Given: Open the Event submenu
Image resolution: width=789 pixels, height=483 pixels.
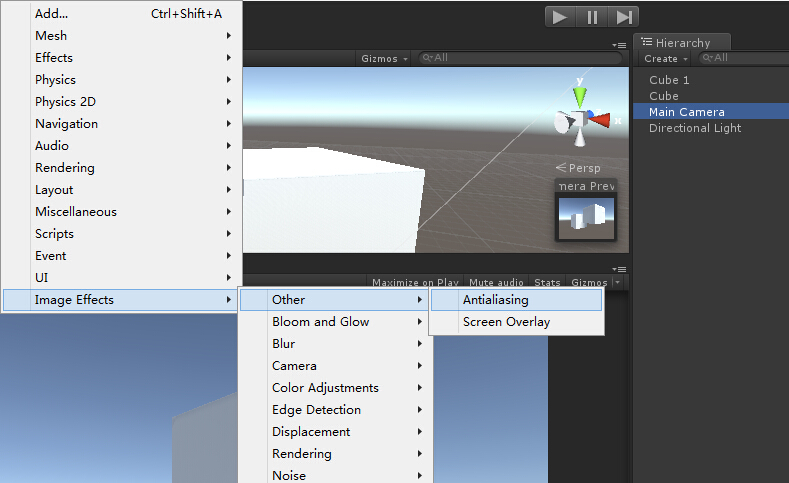Looking at the screenshot, I should pos(122,256).
